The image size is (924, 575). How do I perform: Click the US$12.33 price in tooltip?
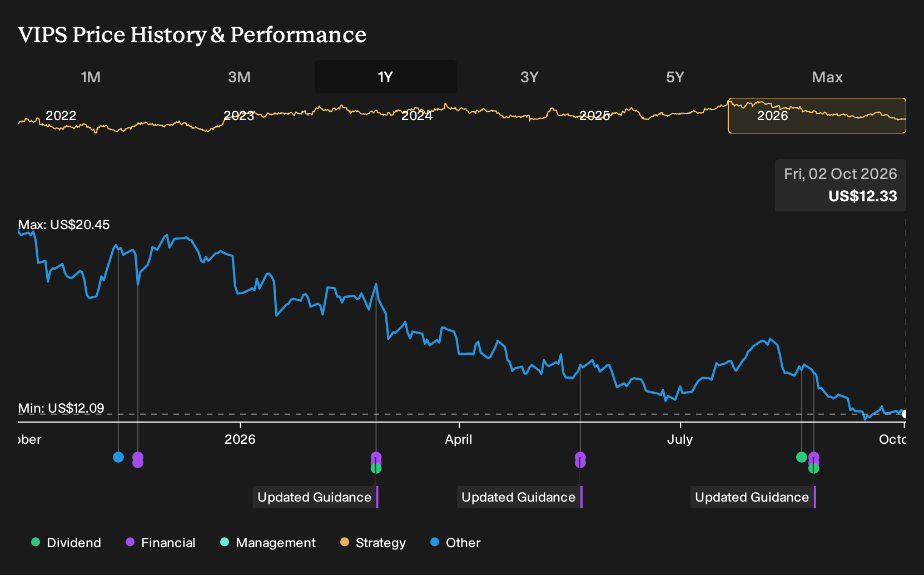(x=863, y=196)
